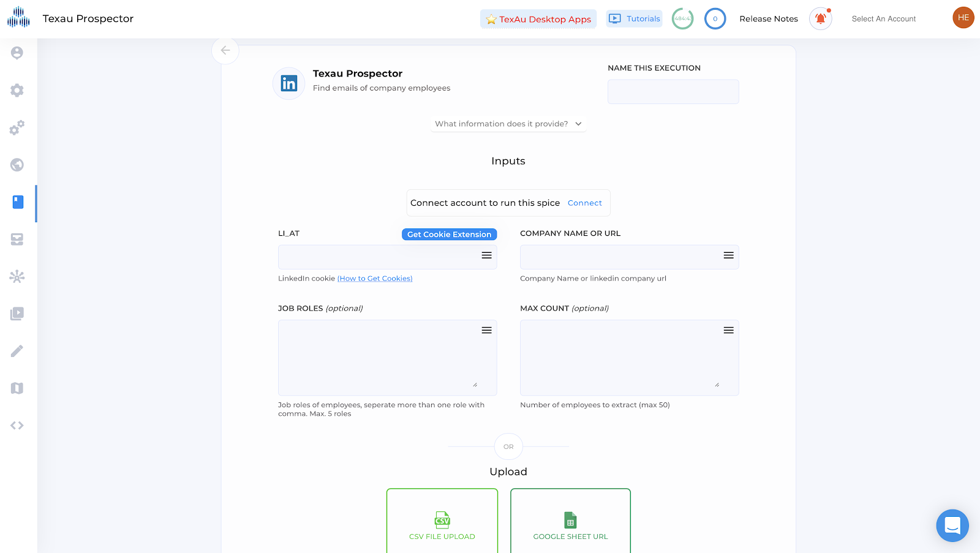Choose the CSV File Upload option

pos(442,524)
